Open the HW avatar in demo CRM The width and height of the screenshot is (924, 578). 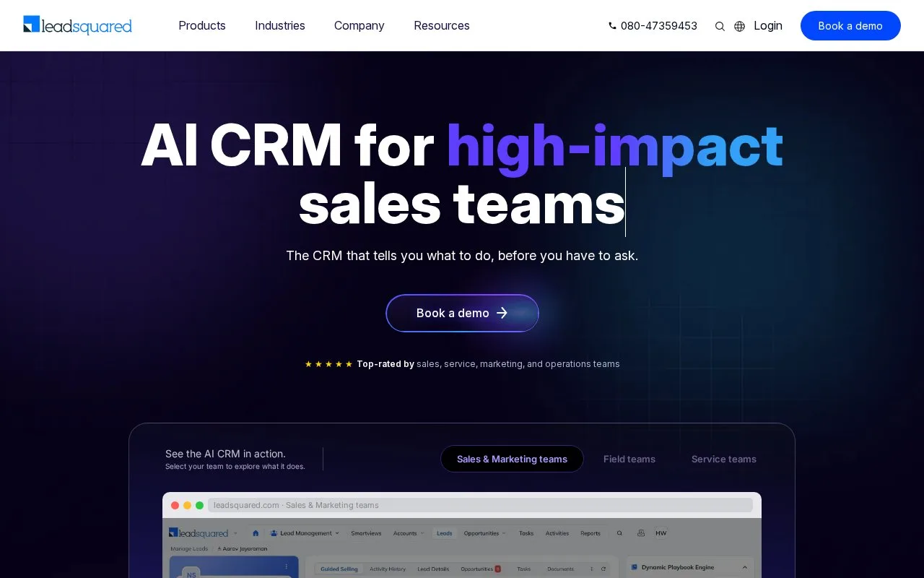(x=661, y=533)
